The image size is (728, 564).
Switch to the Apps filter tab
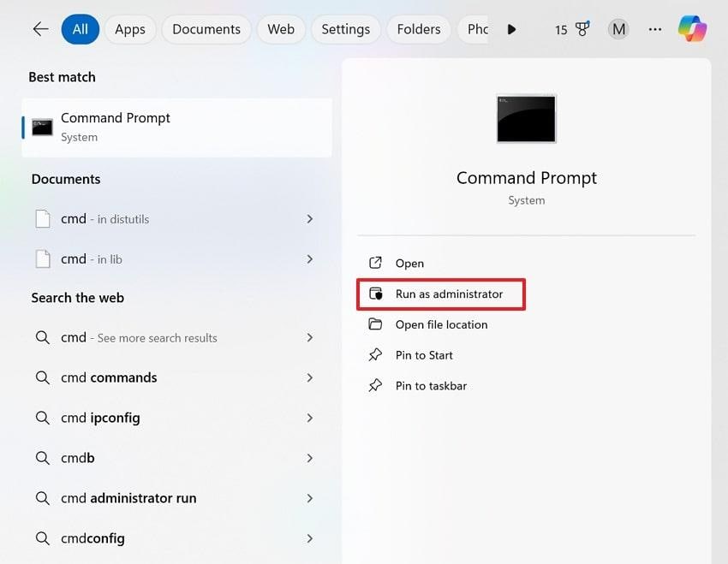point(130,29)
